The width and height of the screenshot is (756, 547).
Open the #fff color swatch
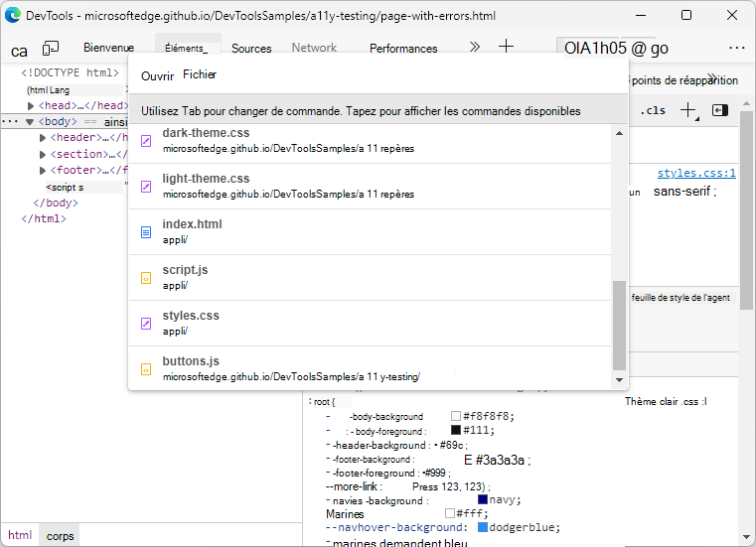(450, 513)
